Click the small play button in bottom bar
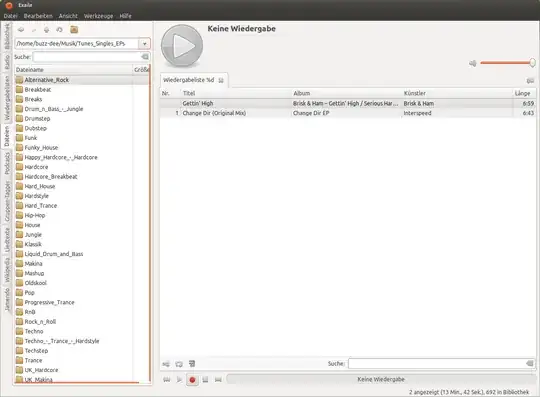540x397 pixels. tap(179, 379)
